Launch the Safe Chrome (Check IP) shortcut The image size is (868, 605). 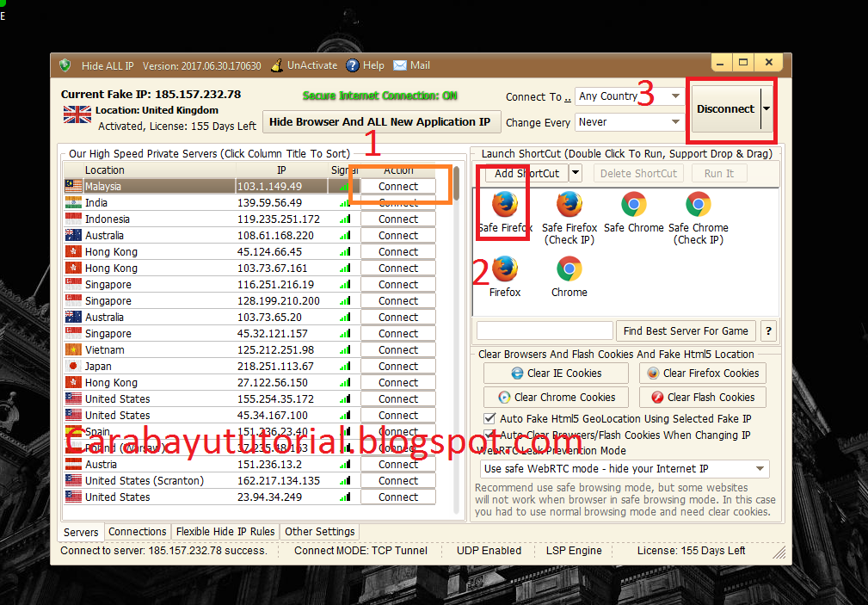(x=698, y=218)
